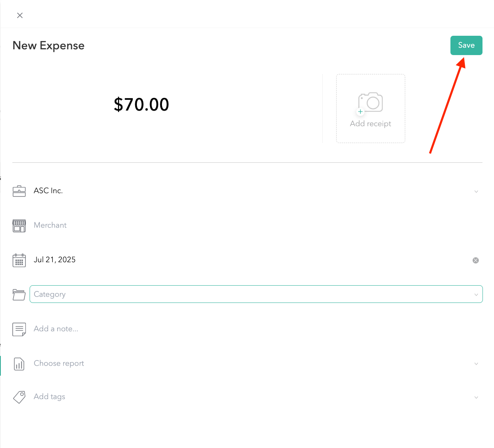The width and height of the screenshot is (494, 448).
Task: Expand the Choose report dropdown
Action: click(476, 363)
